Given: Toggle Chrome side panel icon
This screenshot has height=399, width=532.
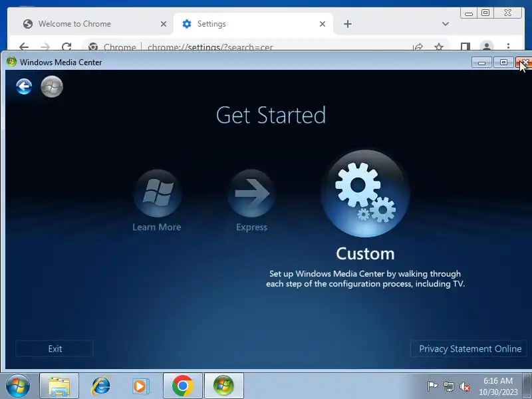Looking at the screenshot, I should click(465, 47).
